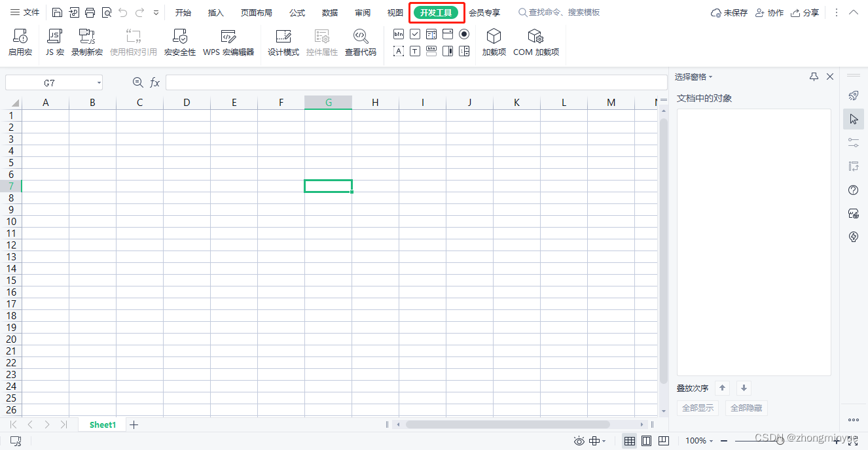This screenshot has width=868, height=450.
Task: Click the 未保存 cloud status button
Action: [x=729, y=12]
